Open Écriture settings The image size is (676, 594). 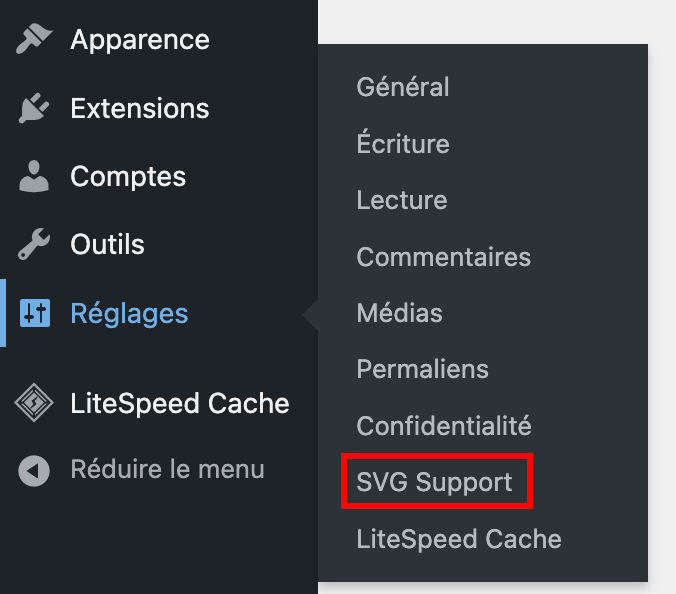point(403,144)
